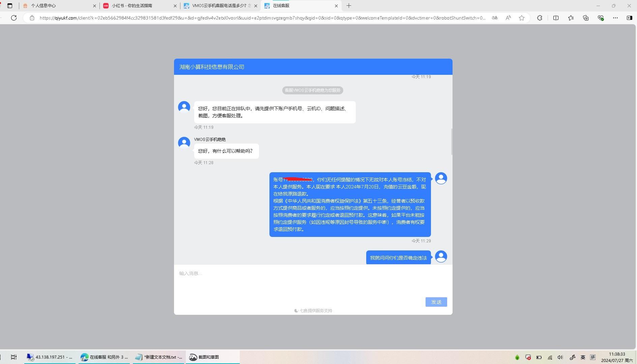Open the browser extensions icon
The width and height of the screenshot is (637, 364).
[x=540, y=18]
